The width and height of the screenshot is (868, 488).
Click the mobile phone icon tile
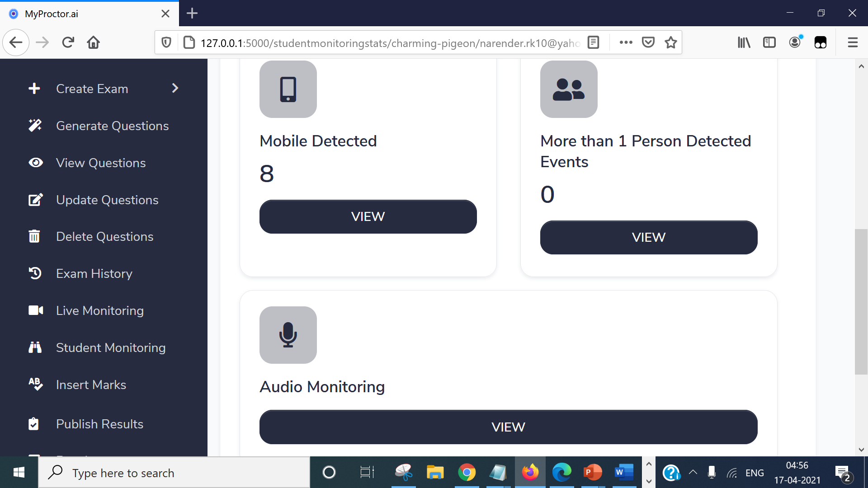click(288, 89)
